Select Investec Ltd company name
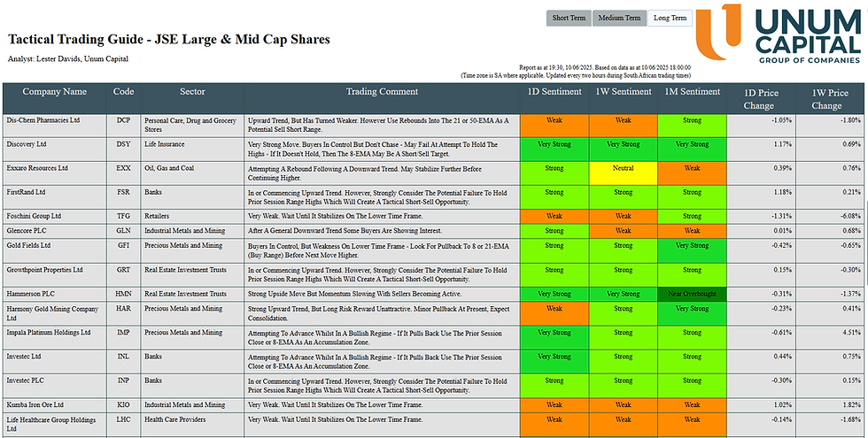868x438 pixels. coord(24,357)
